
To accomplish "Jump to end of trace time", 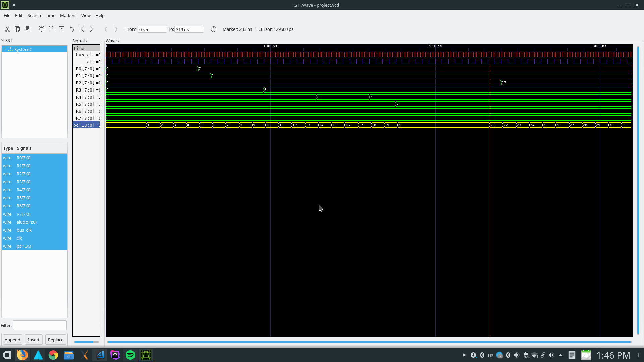I will 92,29.
